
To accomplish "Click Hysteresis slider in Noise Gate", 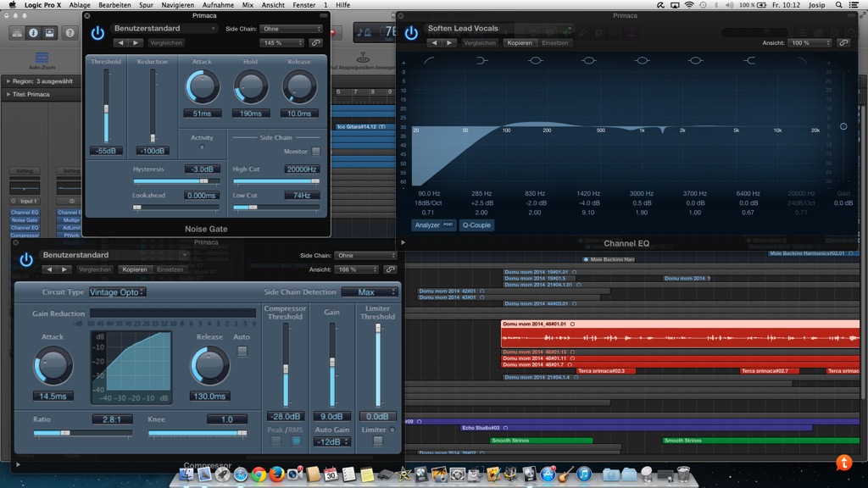I will (x=176, y=181).
